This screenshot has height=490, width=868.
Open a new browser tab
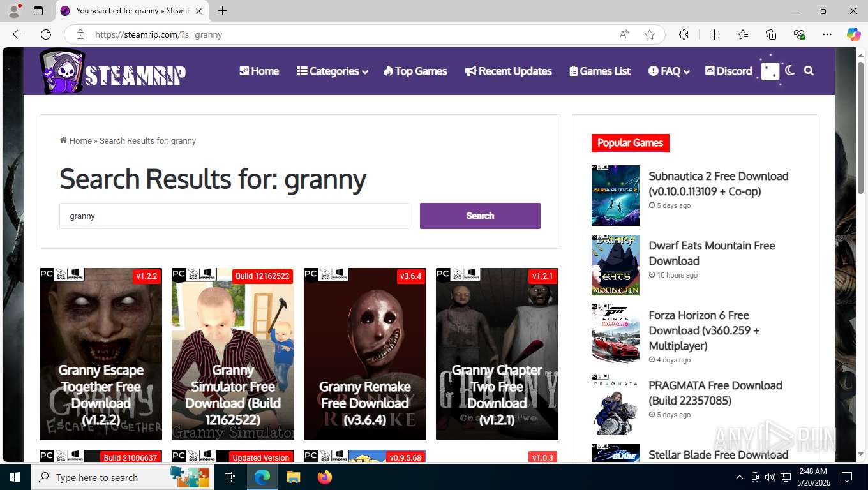point(222,11)
